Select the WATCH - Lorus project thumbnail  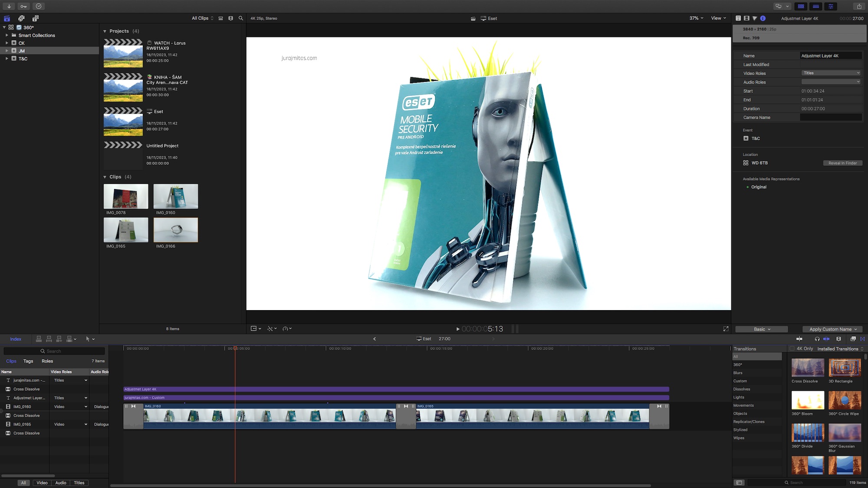click(123, 53)
